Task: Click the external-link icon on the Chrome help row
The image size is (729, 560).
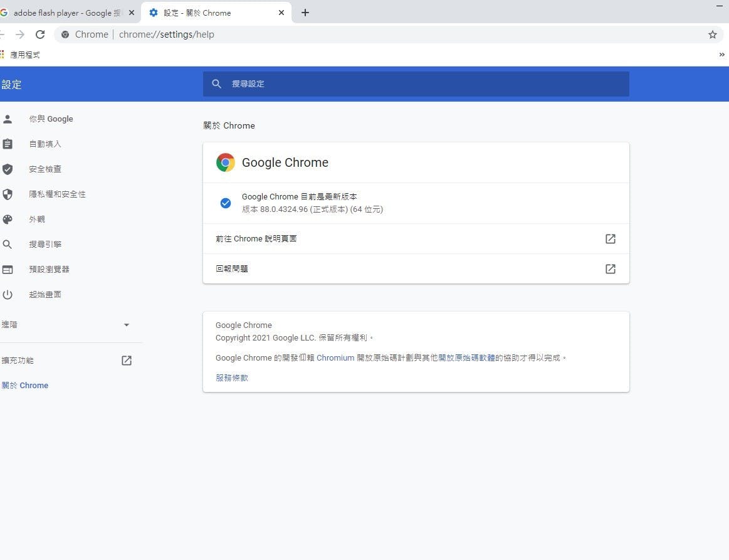Action: point(611,239)
